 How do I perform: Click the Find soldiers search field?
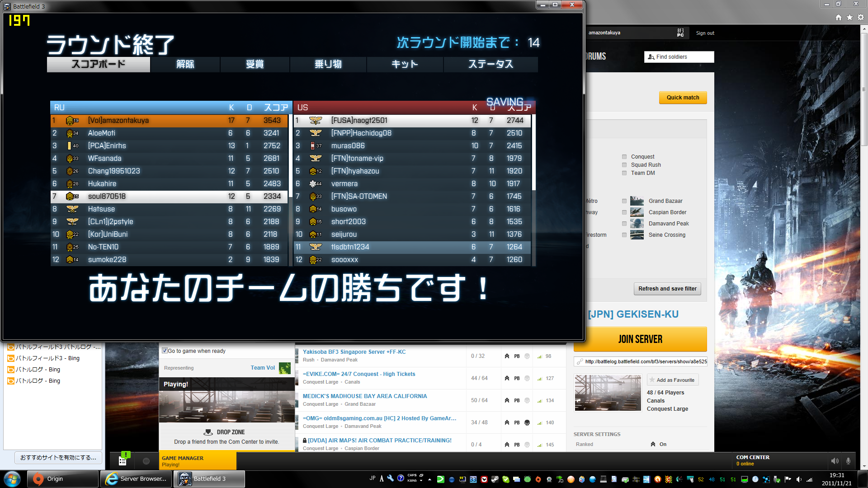pos(679,57)
